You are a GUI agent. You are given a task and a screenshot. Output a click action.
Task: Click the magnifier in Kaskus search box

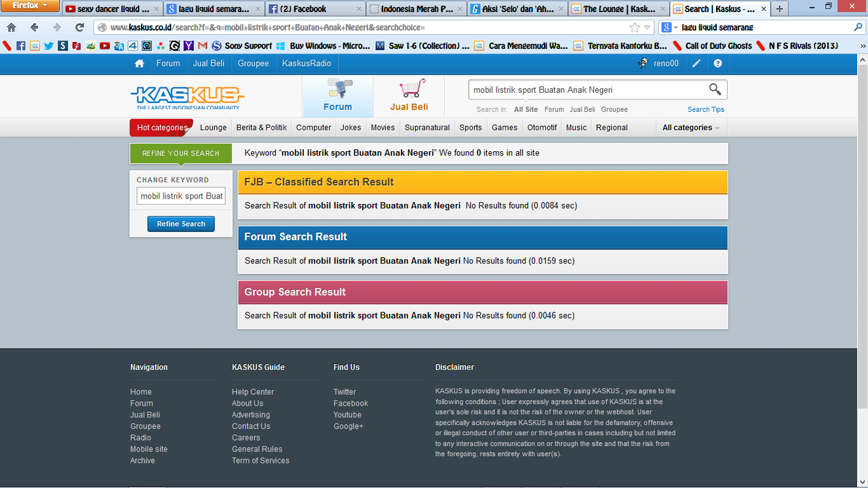click(715, 89)
